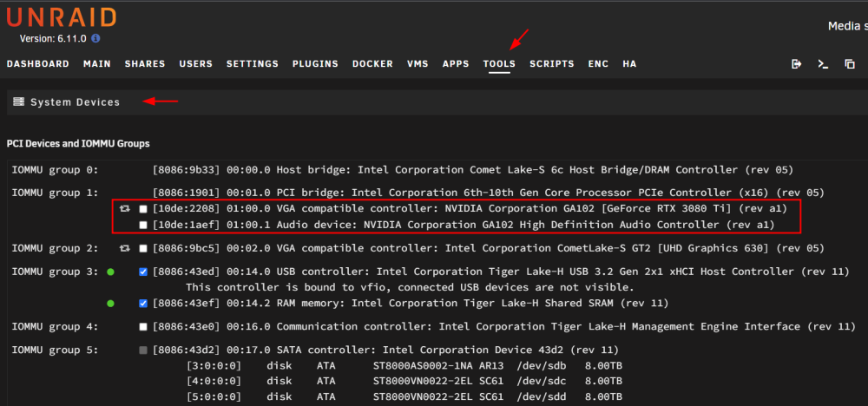Screen dimensions: 868x406
Task: Open the Main tab
Action: (97, 64)
